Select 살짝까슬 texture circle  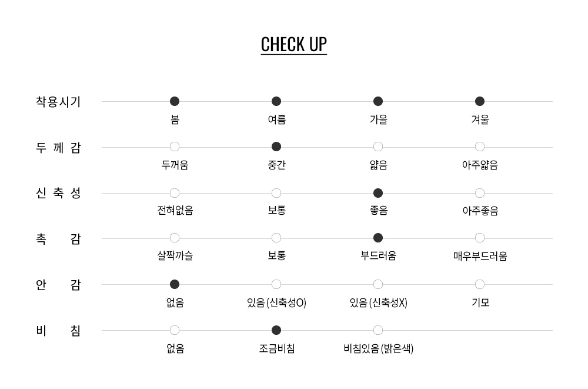[175, 238]
